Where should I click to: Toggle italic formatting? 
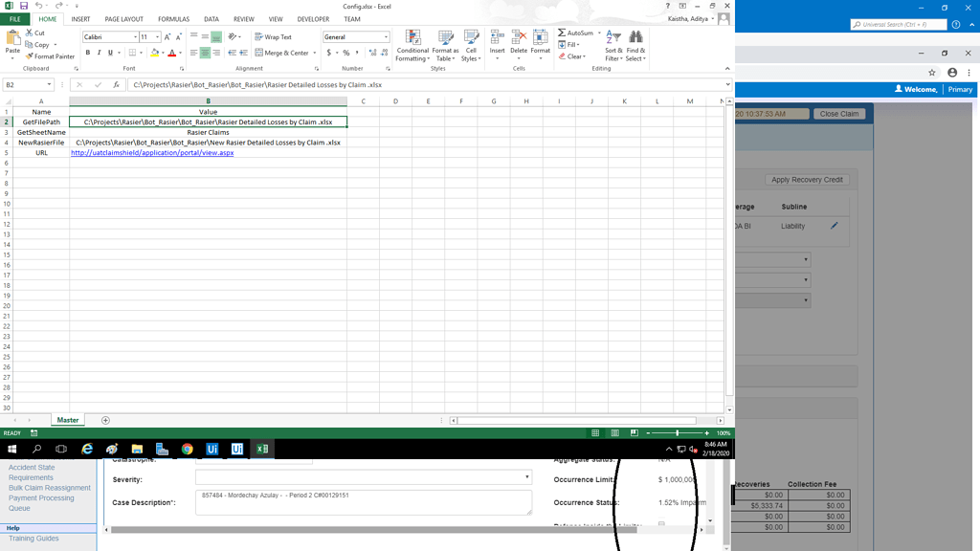coord(99,53)
